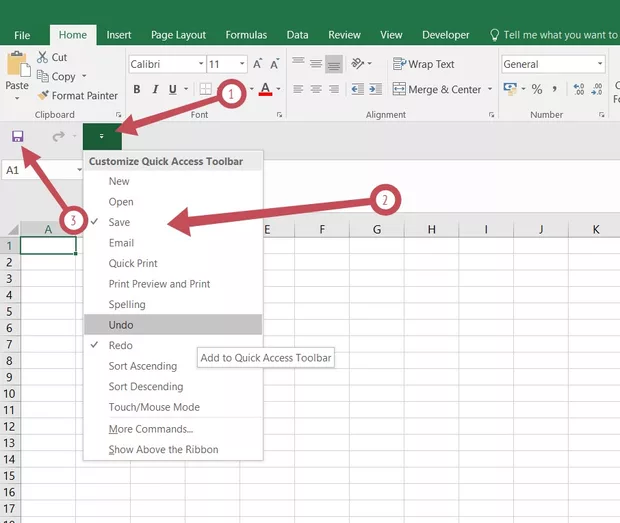
Task: Open the Calibri font name dropdown
Action: click(x=198, y=64)
